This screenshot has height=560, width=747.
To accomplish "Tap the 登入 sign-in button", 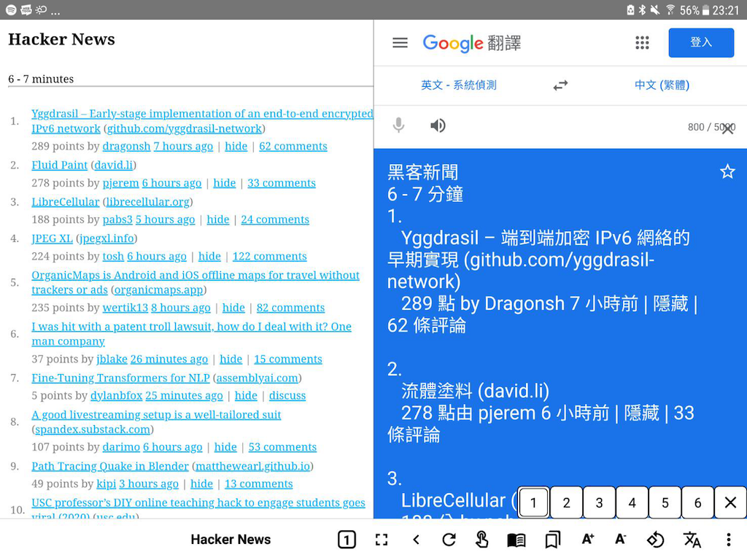I will point(701,42).
